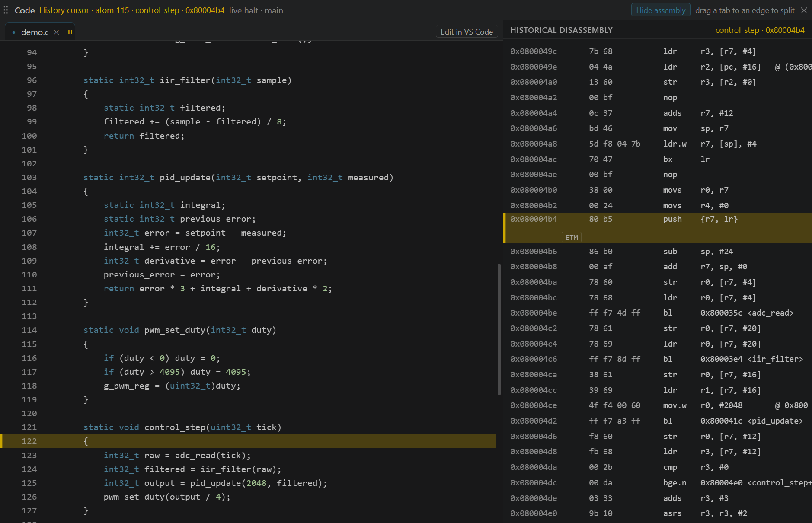
Task: Click the control_step function definition name
Action: [x=175, y=427]
